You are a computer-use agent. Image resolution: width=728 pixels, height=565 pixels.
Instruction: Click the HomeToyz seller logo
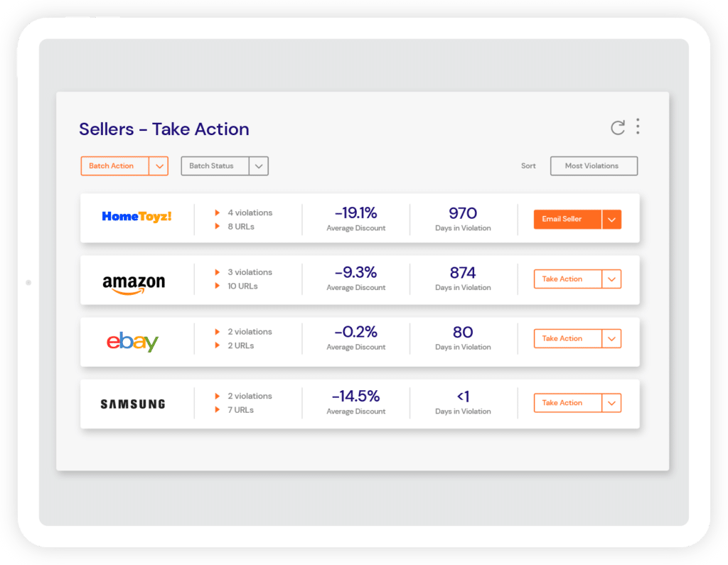tap(136, 216)
